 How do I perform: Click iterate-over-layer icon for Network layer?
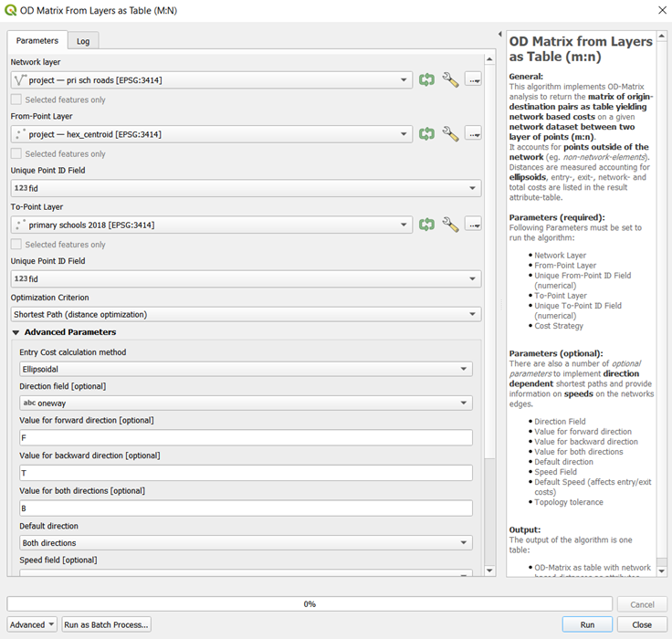tap(426, 80)
